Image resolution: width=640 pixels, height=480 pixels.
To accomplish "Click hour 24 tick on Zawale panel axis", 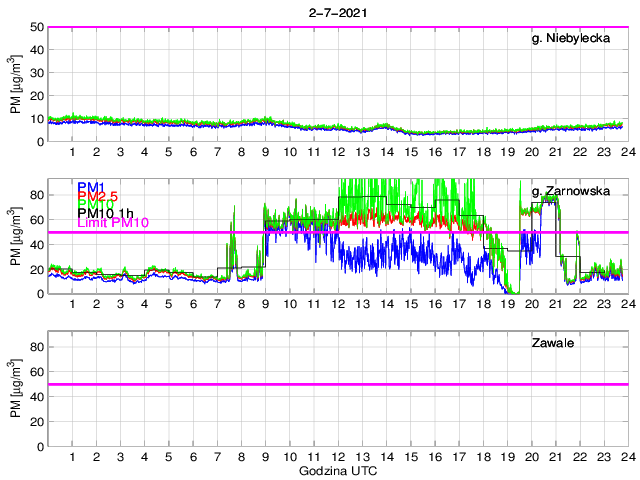I will click(x=625, y=456).
